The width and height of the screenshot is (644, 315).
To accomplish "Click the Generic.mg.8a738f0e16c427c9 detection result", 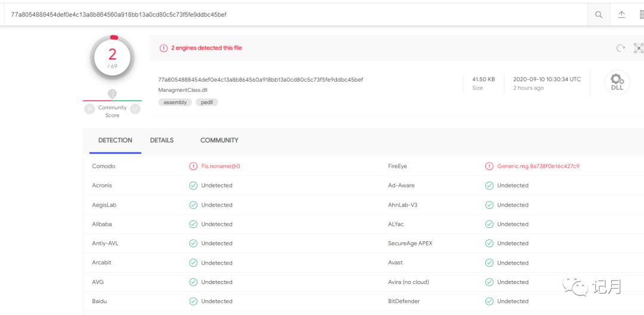I will tap(538, 166).
